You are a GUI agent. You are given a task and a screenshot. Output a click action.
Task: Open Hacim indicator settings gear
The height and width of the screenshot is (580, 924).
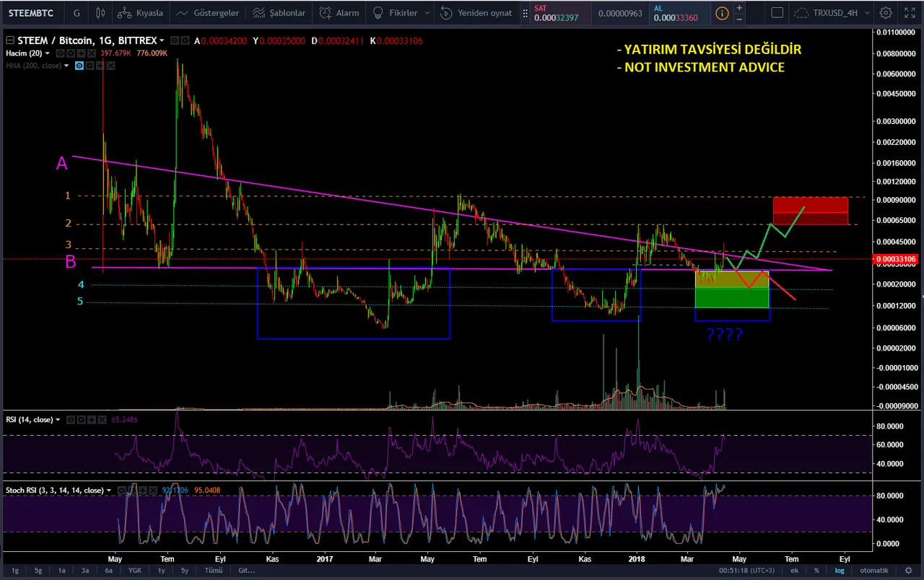point(71,53)
